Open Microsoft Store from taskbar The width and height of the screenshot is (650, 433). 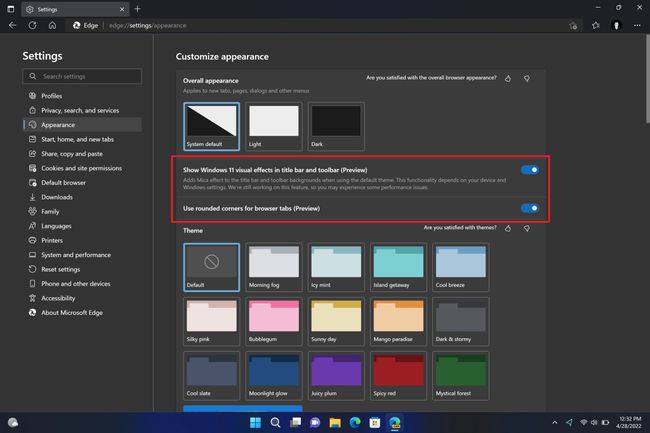click(375, 423)
